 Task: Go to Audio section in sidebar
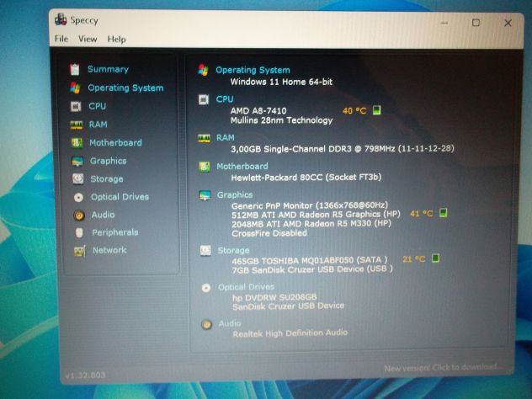[x=104, y=215]
